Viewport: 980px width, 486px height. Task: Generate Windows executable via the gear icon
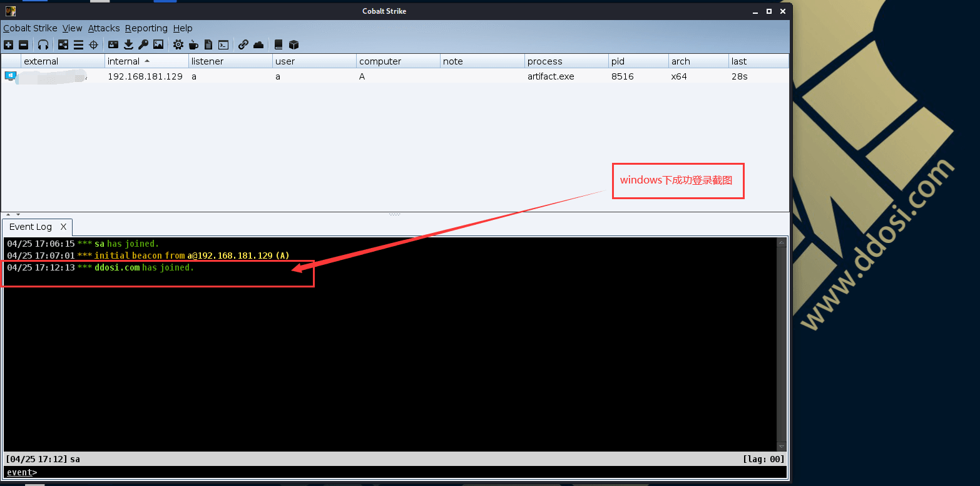(178, 44)
